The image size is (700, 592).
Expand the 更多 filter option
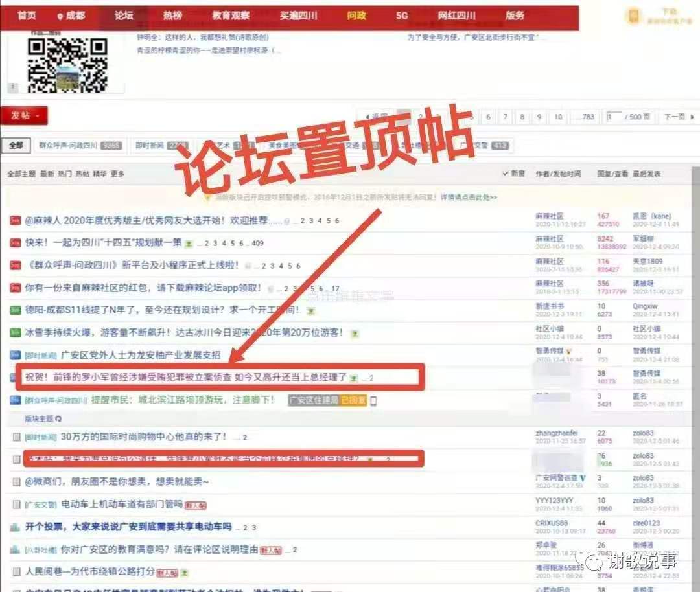pos(117,174)
